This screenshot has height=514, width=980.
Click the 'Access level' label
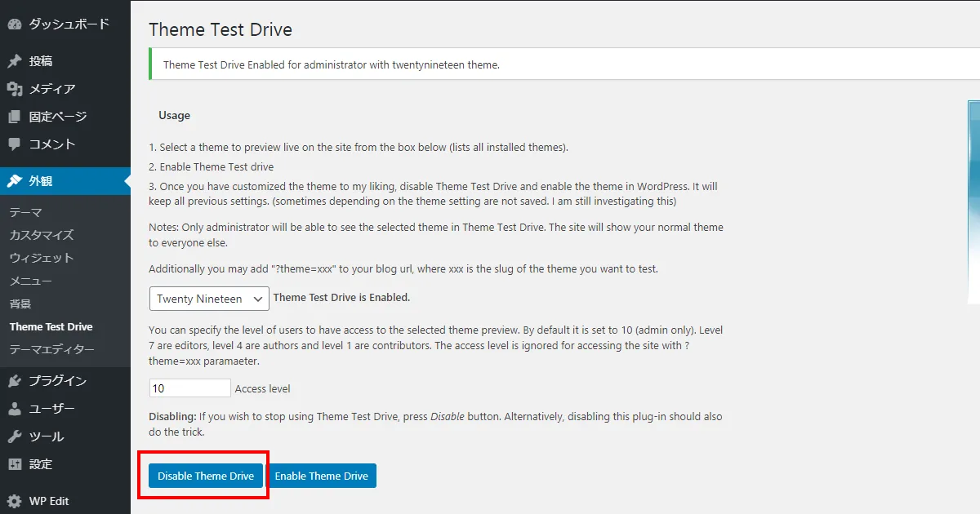click(x=262, y=389)
